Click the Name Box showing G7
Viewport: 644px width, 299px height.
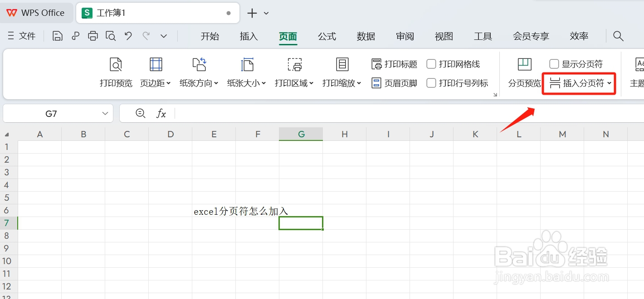coord(50,113)
